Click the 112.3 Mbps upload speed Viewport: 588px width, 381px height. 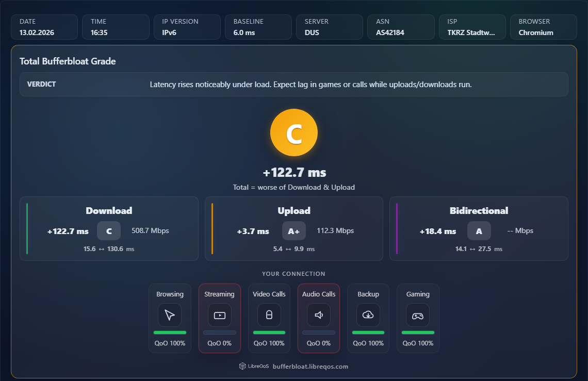click(x=335, y=230)
